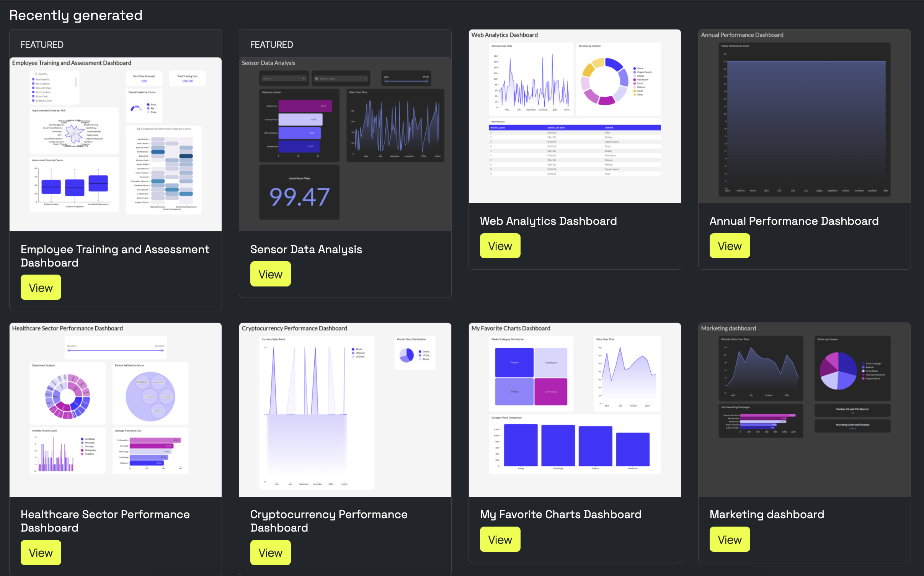Open Marketing dashboard with View button

coord(729,539)
